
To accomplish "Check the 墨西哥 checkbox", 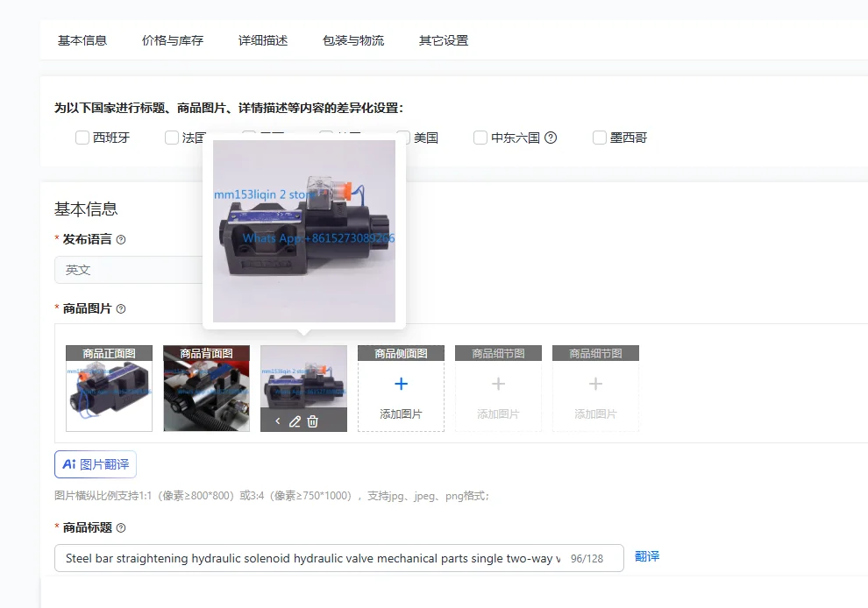I will click(x=600, y=138).
